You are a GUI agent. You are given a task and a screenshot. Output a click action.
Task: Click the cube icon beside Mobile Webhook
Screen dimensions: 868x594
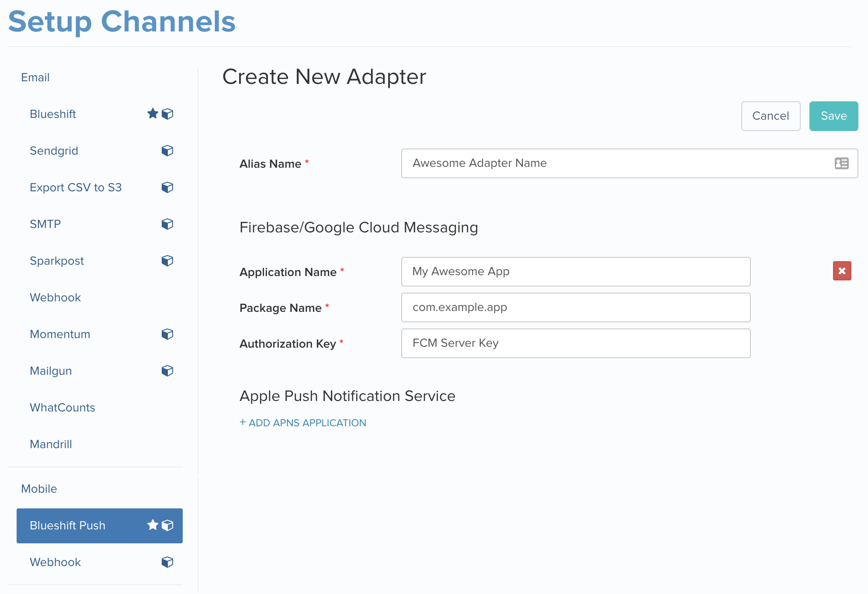167,562
